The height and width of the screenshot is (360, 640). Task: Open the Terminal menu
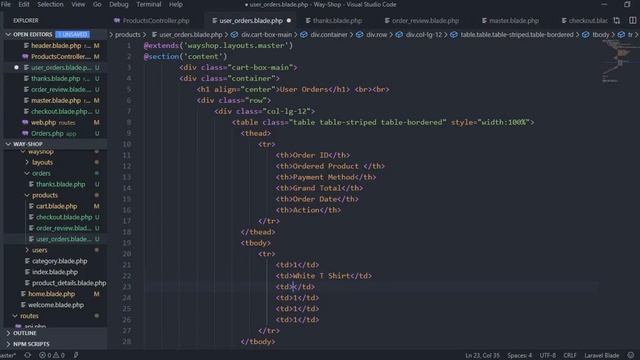[149, 4]
